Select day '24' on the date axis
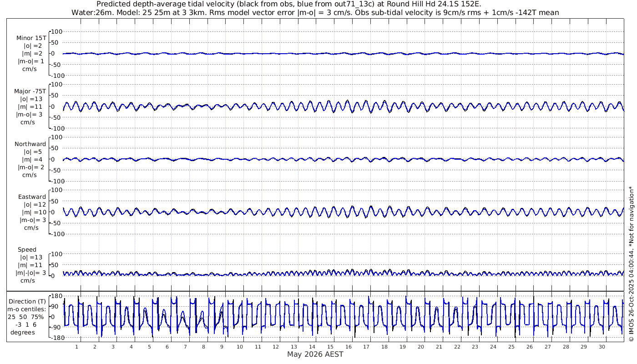Image resolution: width=637 pixels, height=364 pixels. (493, 347)
